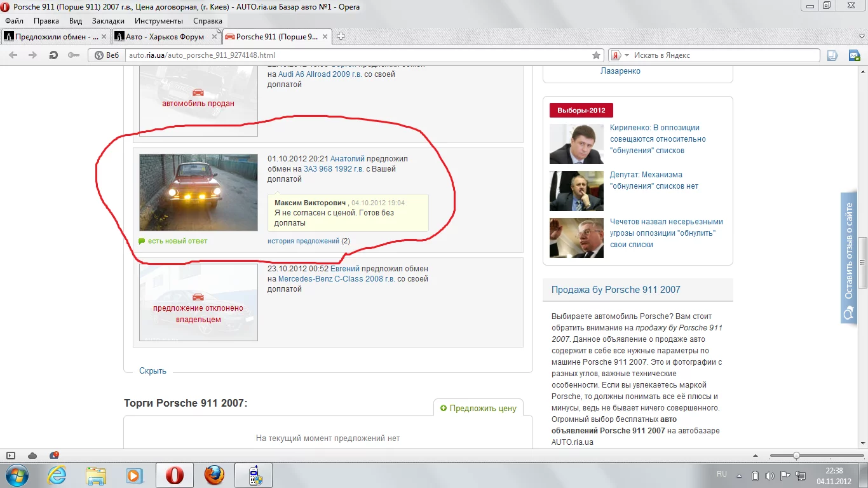Click the volume speaker tray icon

pos(770,476)
